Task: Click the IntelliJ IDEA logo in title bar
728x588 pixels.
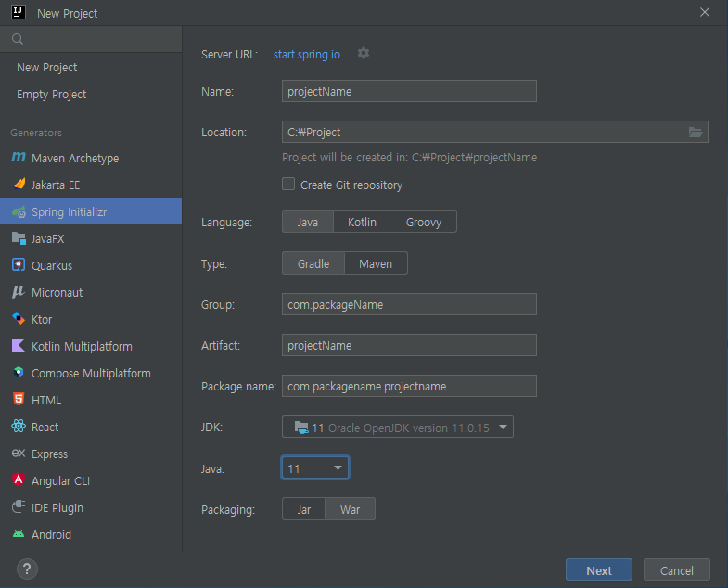Action: [x=19, y=12]
